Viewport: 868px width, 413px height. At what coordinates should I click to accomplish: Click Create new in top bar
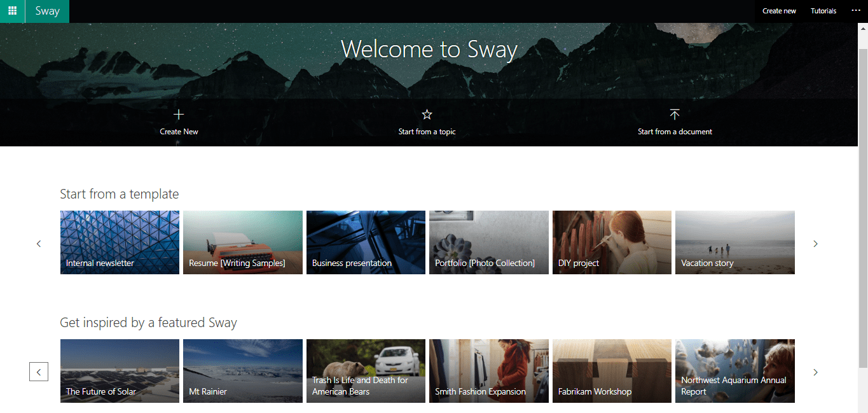779,11
